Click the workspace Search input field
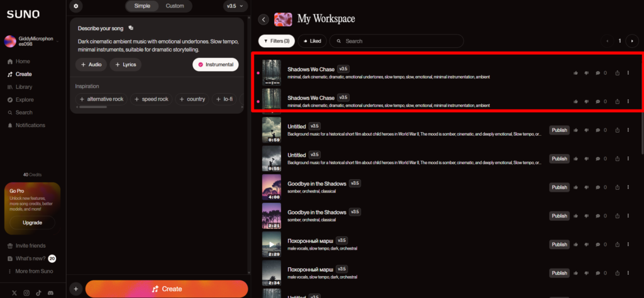Viewport: 644px width, 298px height. pos(396,41)
